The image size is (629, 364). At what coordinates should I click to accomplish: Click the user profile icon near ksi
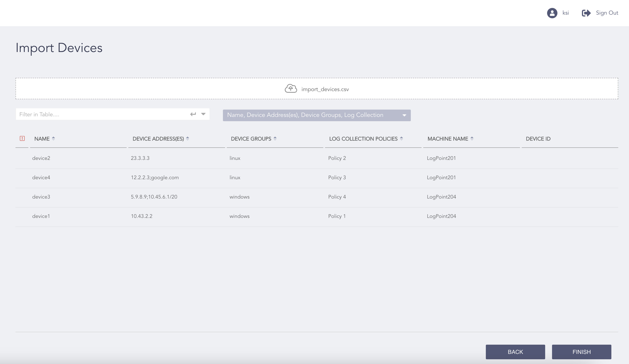[x=553, y=13]
